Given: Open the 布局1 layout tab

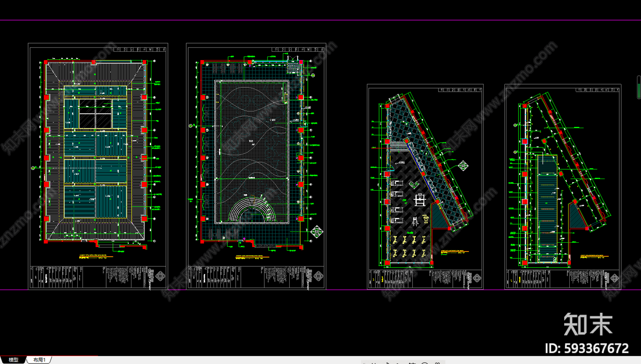Looking at the screenshot, I should pyautogui.click(x=39, y=360).
